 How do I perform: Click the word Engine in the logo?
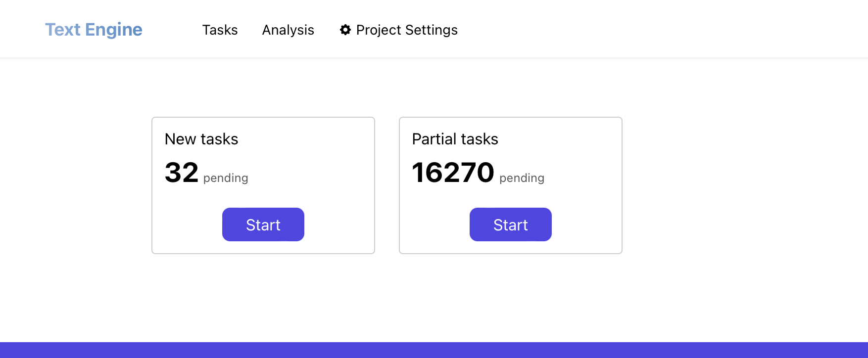[x=114, y=30]
